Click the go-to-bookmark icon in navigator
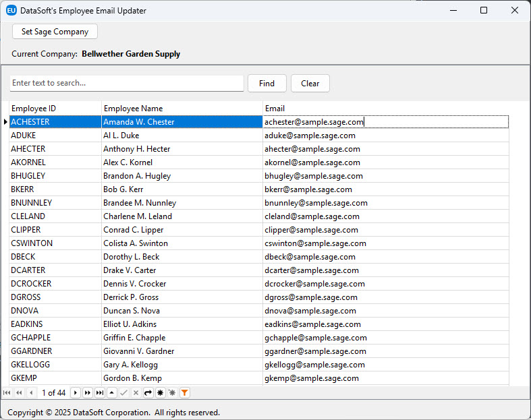Viewport: 531px width, 420px height. click(x=172, y=392)
